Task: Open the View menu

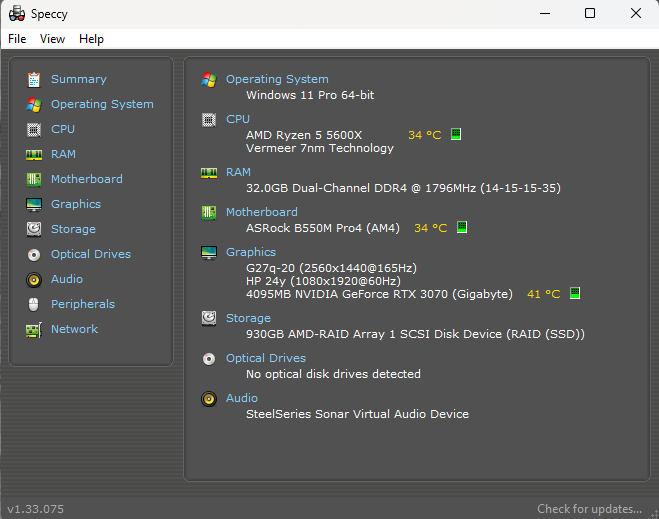Action: [52, 39]
